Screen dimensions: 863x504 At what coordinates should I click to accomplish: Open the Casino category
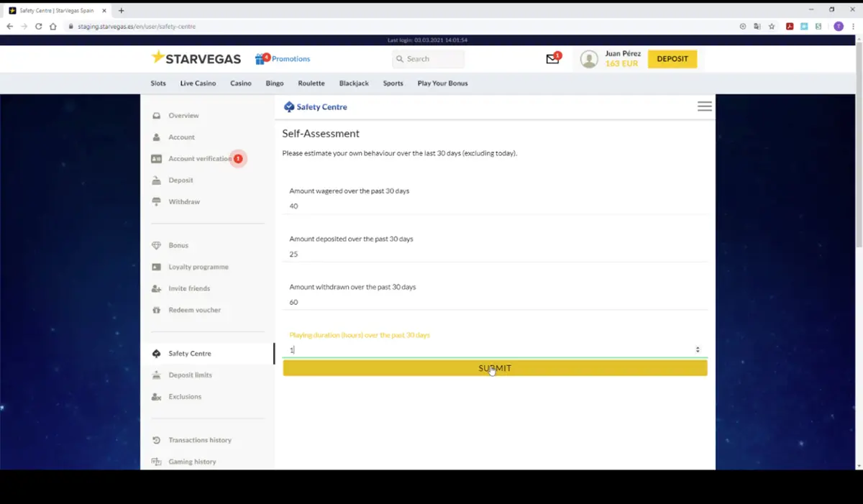[241, 83]
